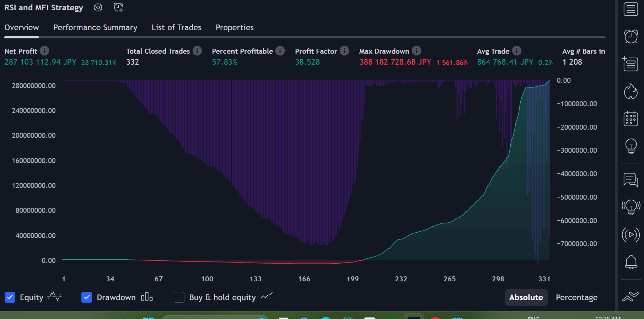Viewport: 644px width, 319px height.
Task: Open the Alerts alarm clock icon in sidebar
Action: (631, 36)
